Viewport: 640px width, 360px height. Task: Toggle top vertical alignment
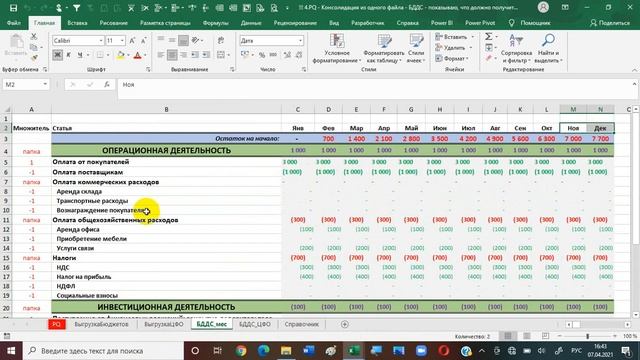(x=161, y=40)
